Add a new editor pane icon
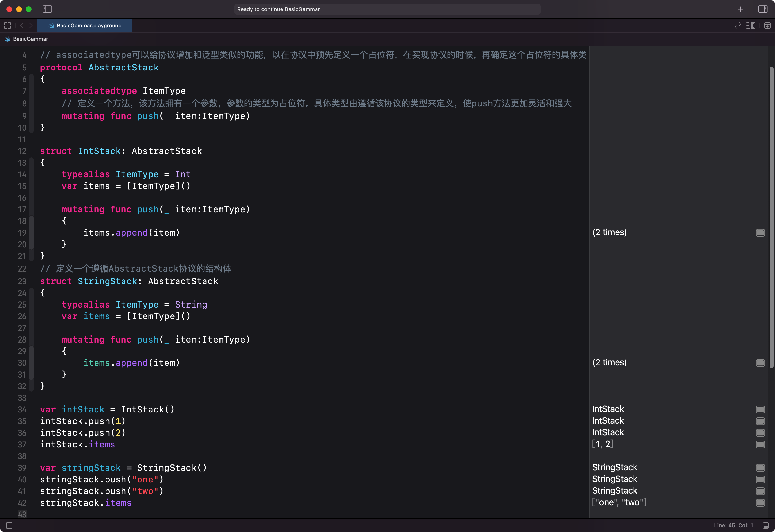 tap(767, 25)
